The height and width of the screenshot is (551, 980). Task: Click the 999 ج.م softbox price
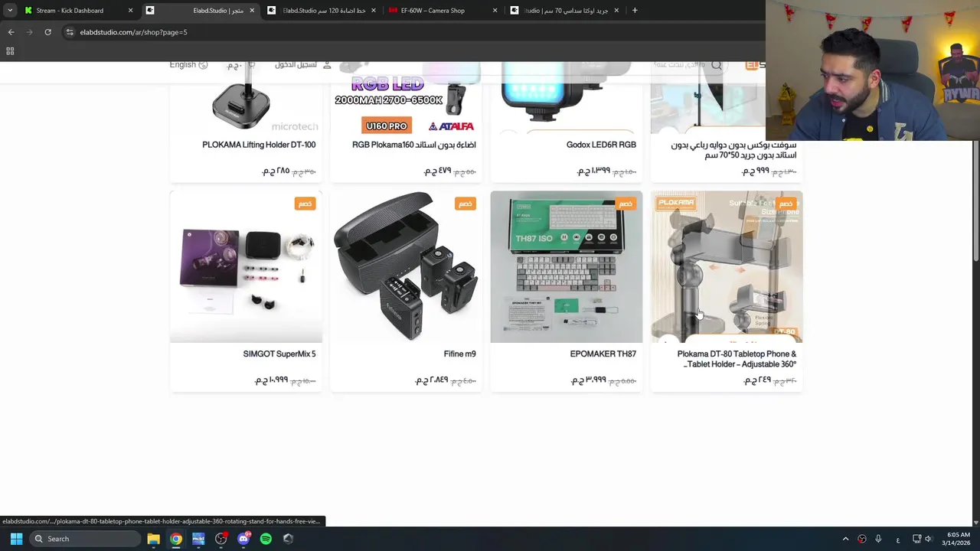pos(756,171)
